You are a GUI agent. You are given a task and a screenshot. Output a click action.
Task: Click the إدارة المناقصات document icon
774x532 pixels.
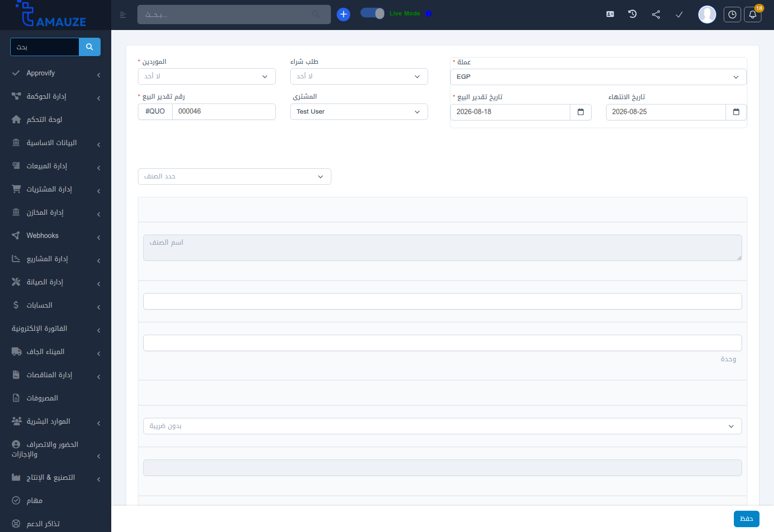tap(16, 375)
